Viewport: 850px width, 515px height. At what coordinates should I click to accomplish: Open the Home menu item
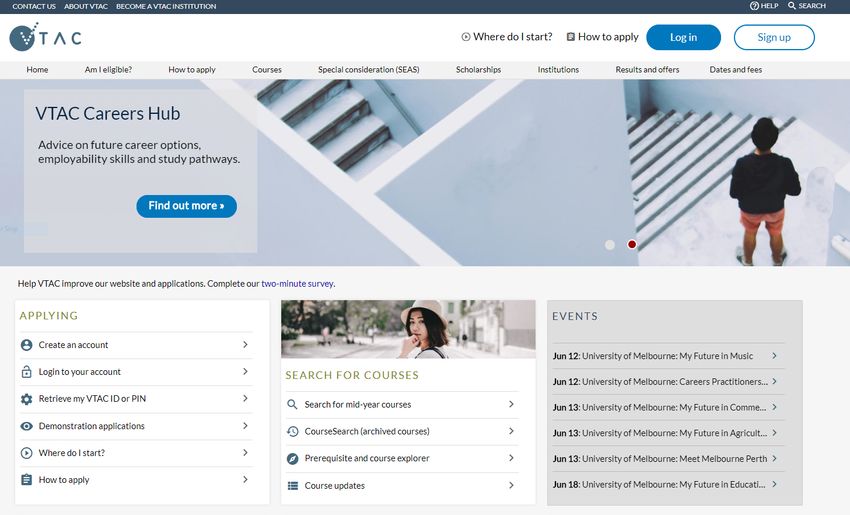pos(37,69)
